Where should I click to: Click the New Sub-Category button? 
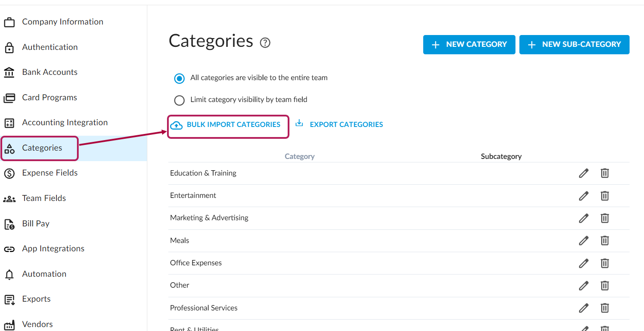click(574, 45)
